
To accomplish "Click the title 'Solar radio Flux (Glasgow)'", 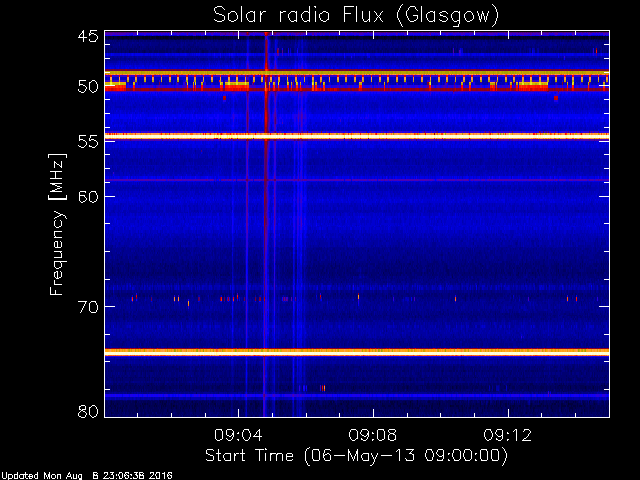I will click(x=356, y=16).
